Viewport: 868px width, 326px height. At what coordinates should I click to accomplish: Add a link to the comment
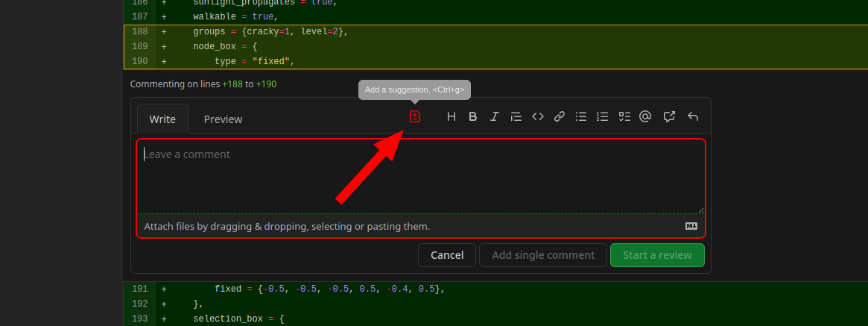pos(560,116)
